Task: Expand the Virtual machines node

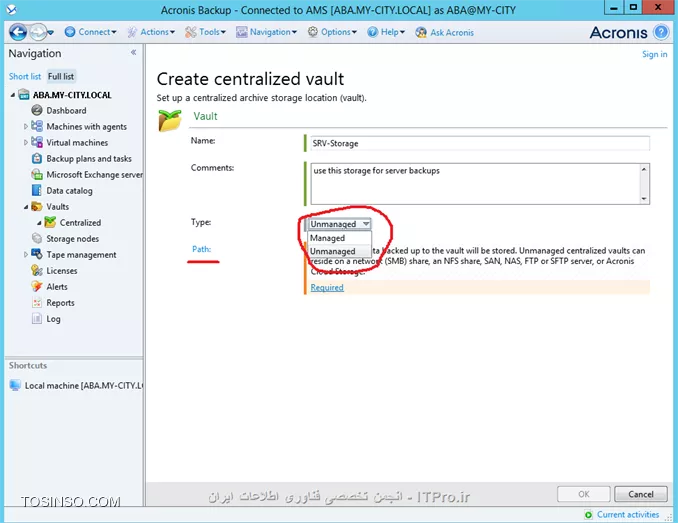Action: click(26, 143)
